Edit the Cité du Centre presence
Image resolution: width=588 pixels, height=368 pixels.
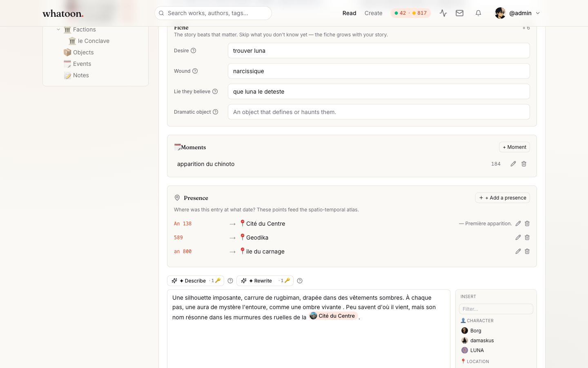click(x=518, y=224)
